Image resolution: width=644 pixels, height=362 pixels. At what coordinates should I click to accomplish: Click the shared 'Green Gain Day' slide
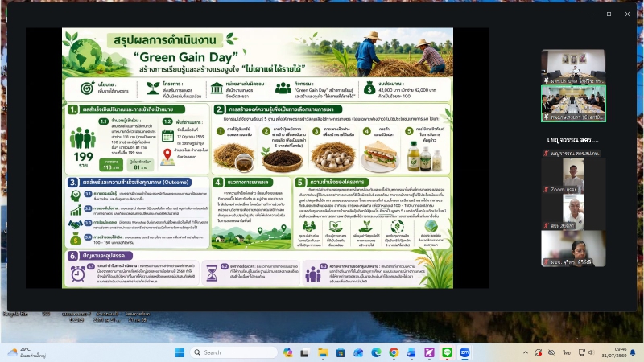(258, 158)
